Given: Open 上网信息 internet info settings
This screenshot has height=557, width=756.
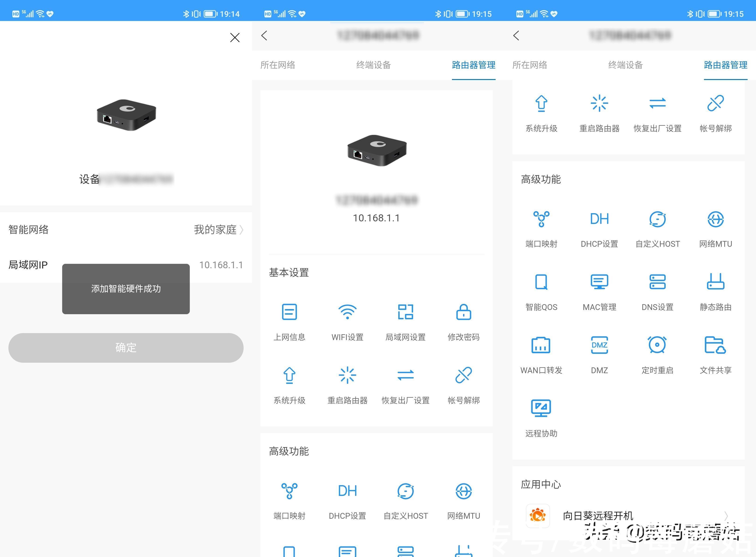Looking at the screenshot, I should pyautogui.click(x=289, y=322).
